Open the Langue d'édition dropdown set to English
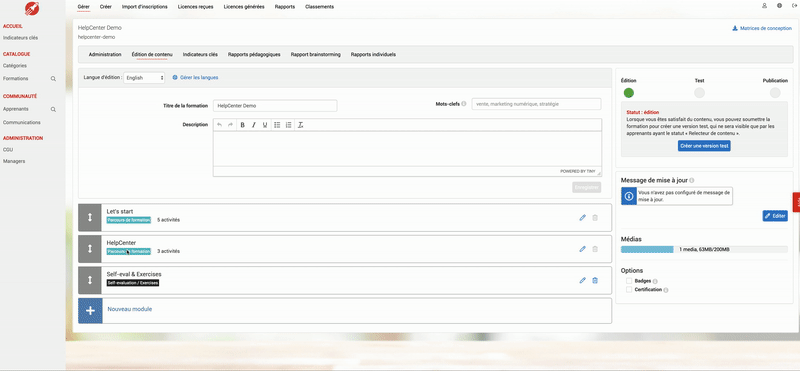The height and width of the screenshot is (371, 800). [144, 78]
